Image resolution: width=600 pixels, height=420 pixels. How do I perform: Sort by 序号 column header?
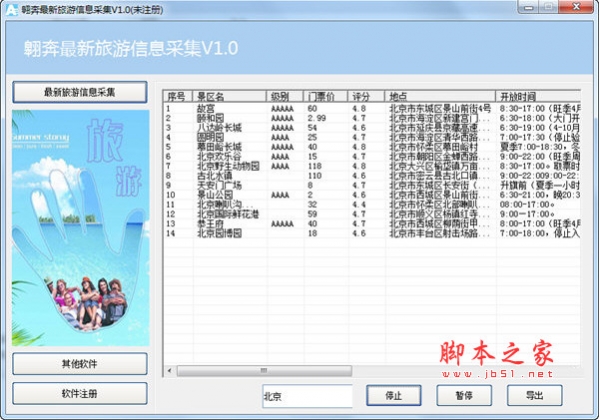[178, 96]
